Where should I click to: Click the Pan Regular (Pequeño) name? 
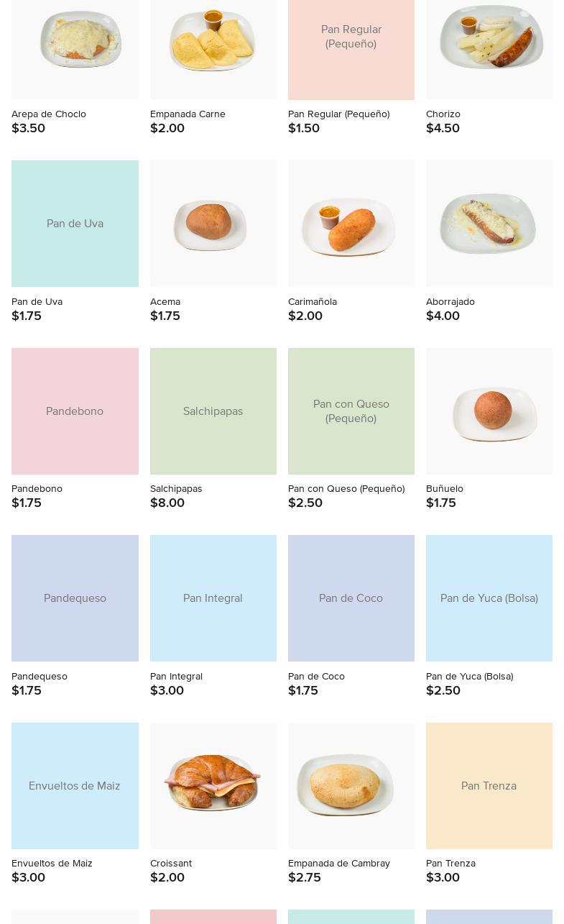(338, 114)
